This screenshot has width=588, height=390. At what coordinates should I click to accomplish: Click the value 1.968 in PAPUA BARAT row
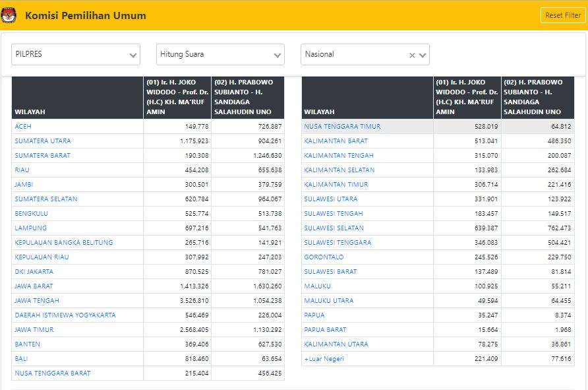click(x=563, y=329)
